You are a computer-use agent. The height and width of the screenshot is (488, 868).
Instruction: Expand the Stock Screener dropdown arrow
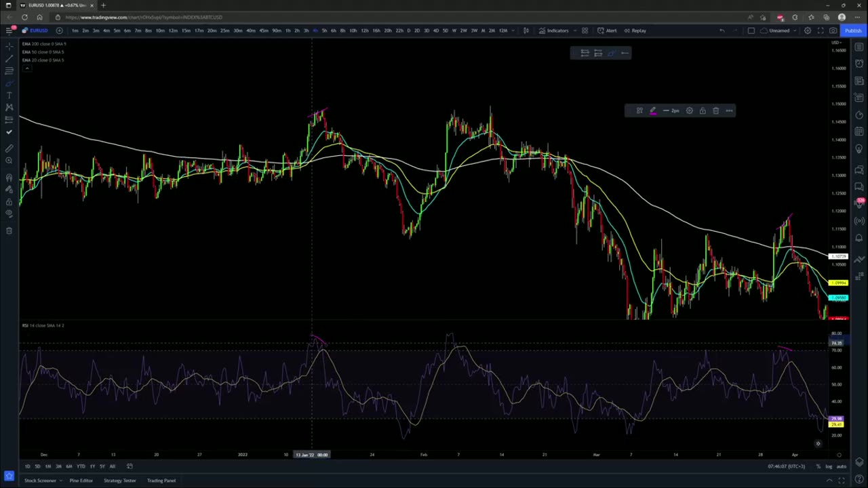[61, 481]
